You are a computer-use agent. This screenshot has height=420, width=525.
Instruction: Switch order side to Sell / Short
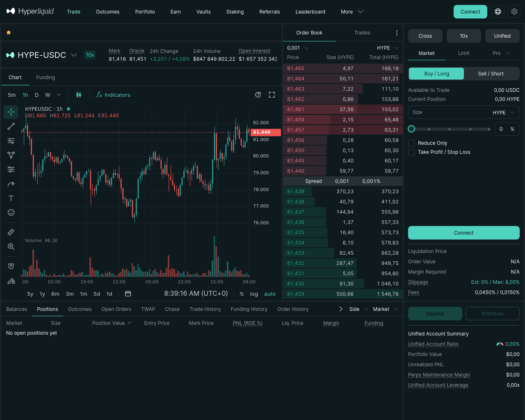491,74
